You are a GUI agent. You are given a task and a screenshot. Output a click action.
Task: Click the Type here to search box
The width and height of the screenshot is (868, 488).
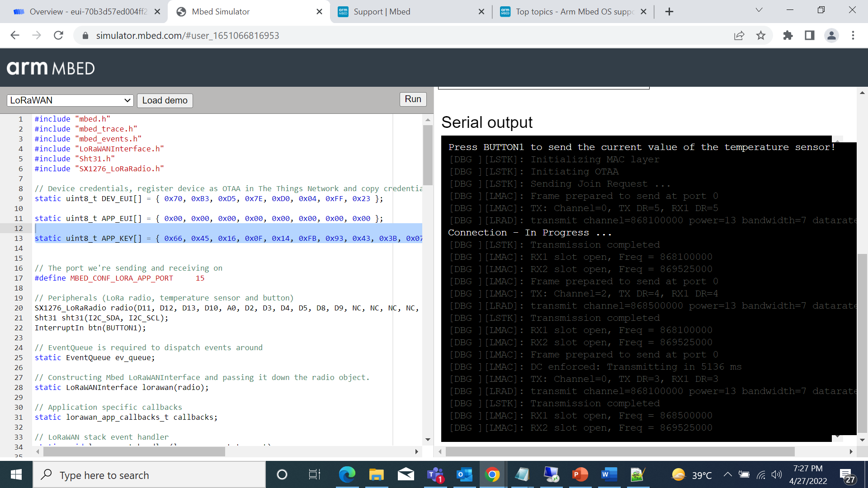tap(149, 475)
